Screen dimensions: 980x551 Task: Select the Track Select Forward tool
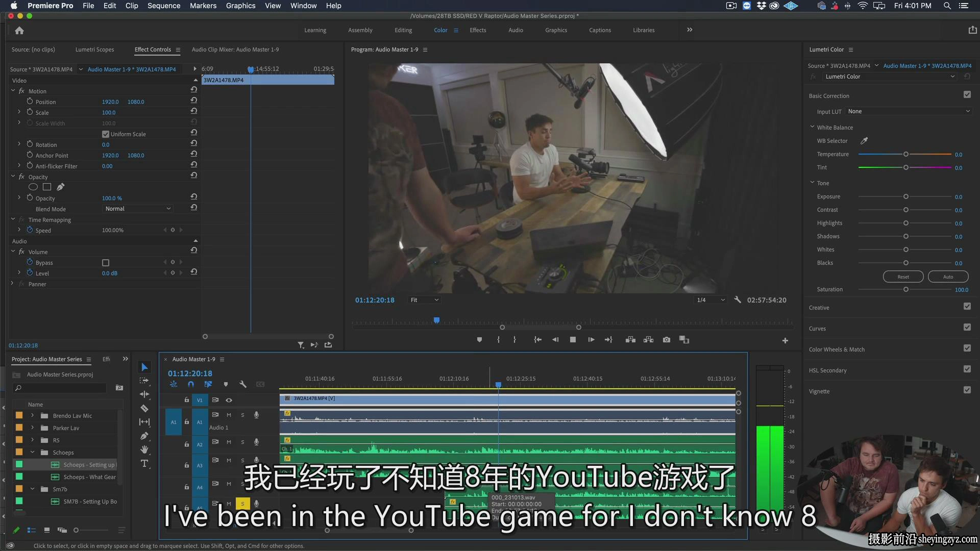(x=144, y=381)
